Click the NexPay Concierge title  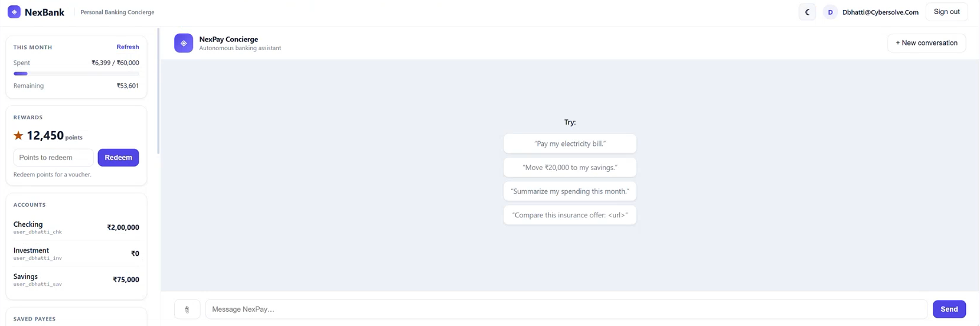click(x=228, y=39)
